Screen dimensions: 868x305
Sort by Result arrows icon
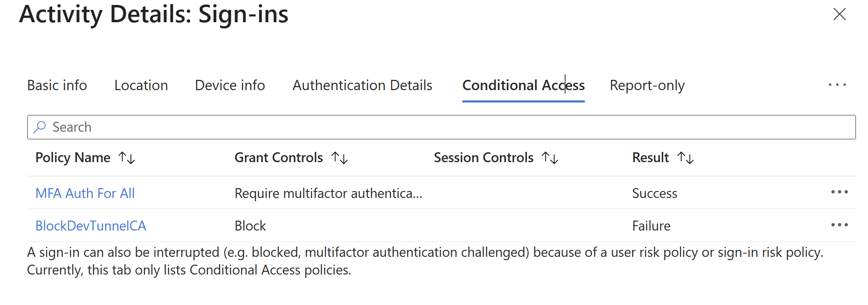[686, 158]
